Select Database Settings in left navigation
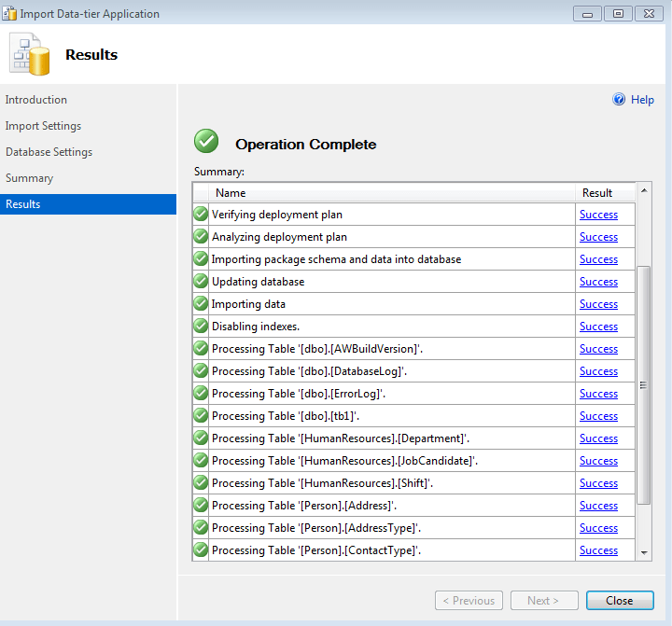 click(x=49, y=152)
